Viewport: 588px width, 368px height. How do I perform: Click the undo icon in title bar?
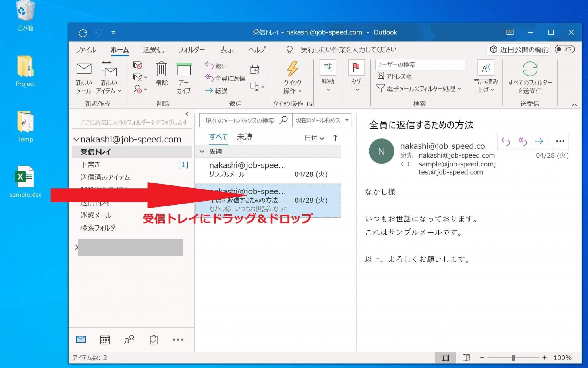pos(98,33)
